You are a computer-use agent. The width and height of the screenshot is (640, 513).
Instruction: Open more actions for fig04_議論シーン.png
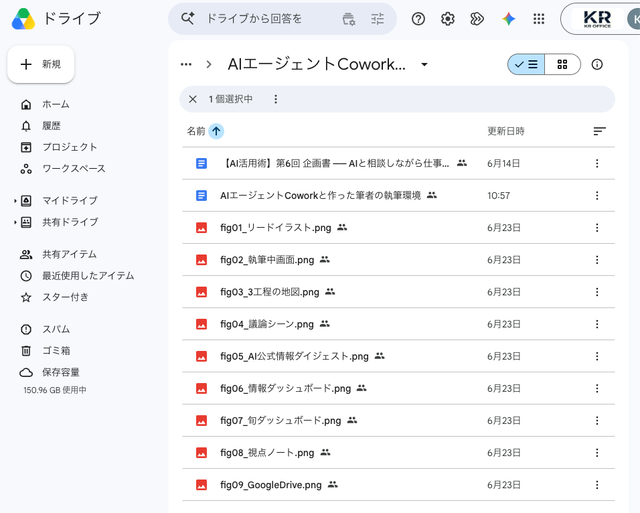pos(597,324)
